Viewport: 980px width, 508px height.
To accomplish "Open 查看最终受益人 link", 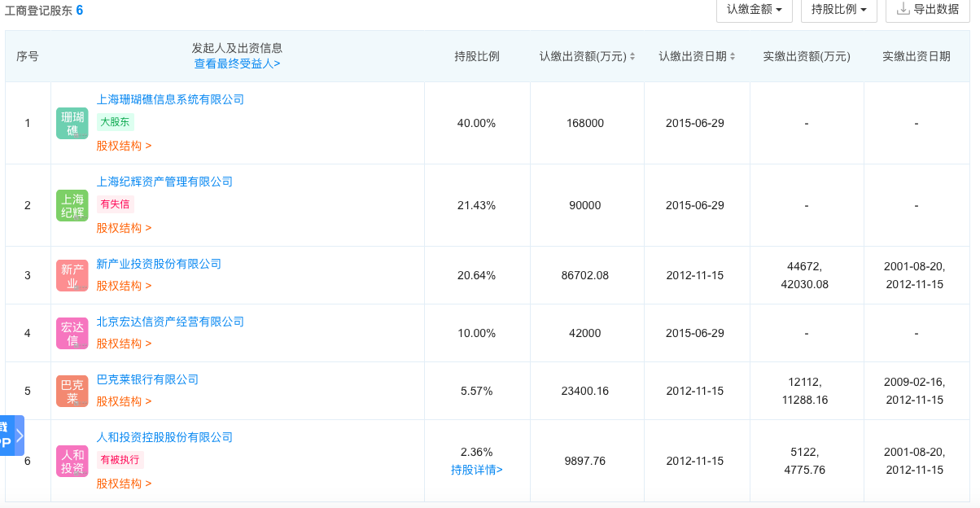I will pyautogui.click(x=237, y=63).
